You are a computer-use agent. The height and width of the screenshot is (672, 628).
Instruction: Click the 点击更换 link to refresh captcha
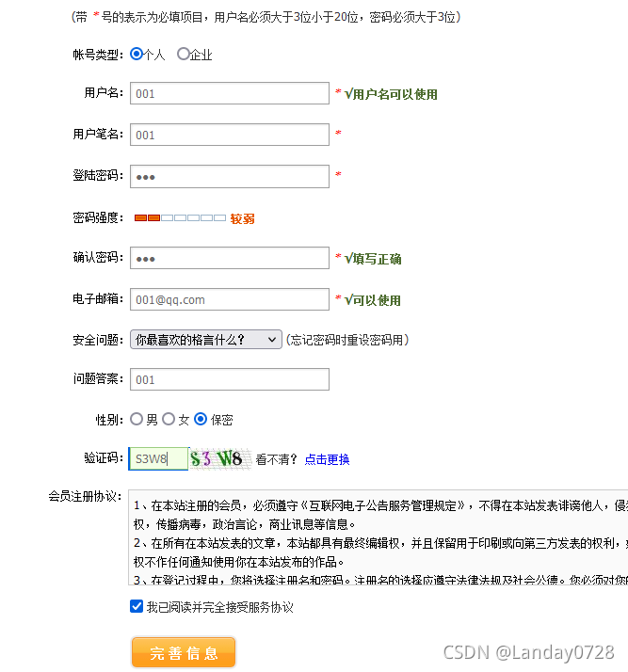(x=327, y=459)
